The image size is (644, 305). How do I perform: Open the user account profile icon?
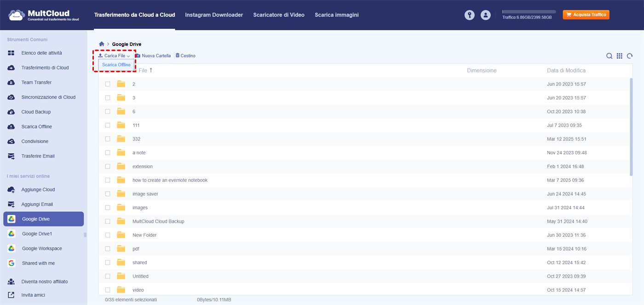pos(485,15)
